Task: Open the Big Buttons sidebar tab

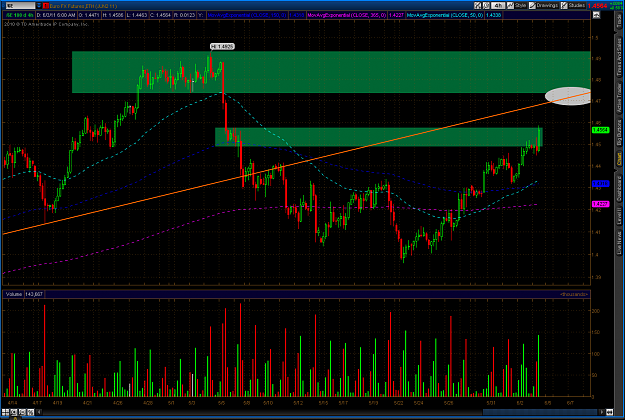Action: pyautogui.click(x=619, y=133)
